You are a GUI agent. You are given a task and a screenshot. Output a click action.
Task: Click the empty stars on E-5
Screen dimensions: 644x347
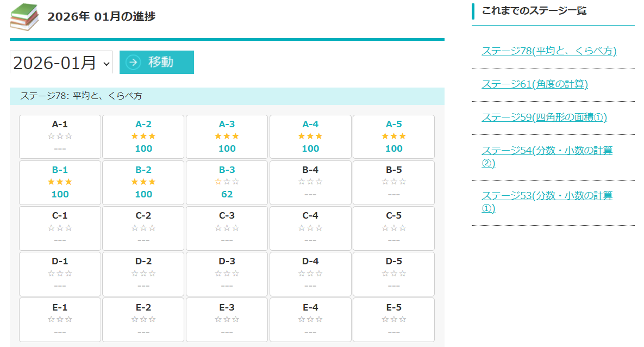[393, 319]
